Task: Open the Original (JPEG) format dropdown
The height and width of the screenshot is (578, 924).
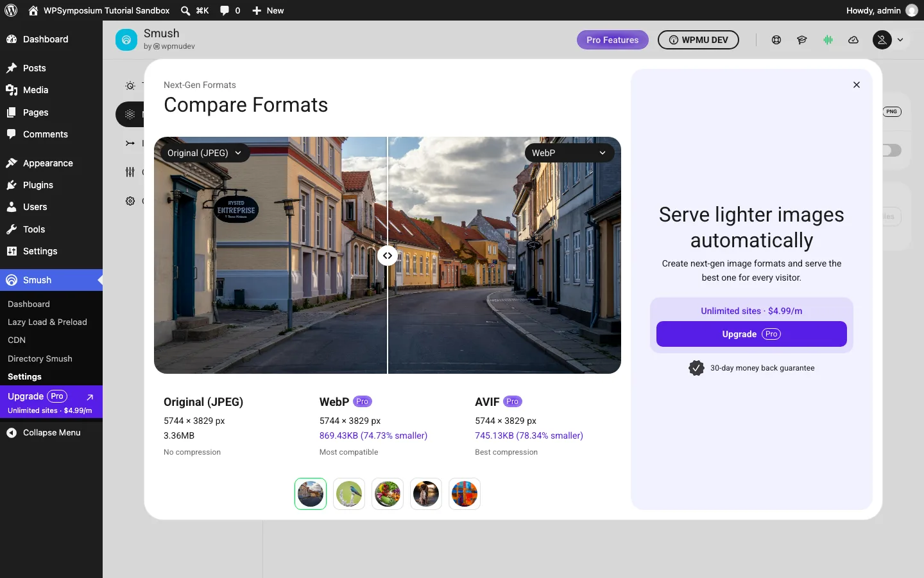Action: (205, 153)
